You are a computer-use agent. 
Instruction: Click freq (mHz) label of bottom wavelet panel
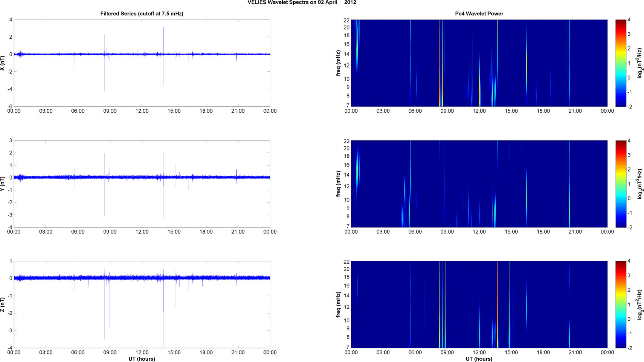[338, 305]
